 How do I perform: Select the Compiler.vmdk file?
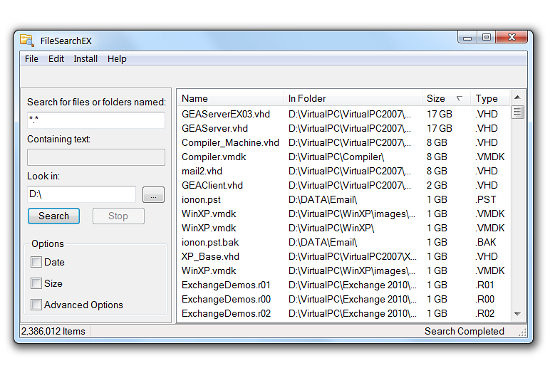point(214,157)
